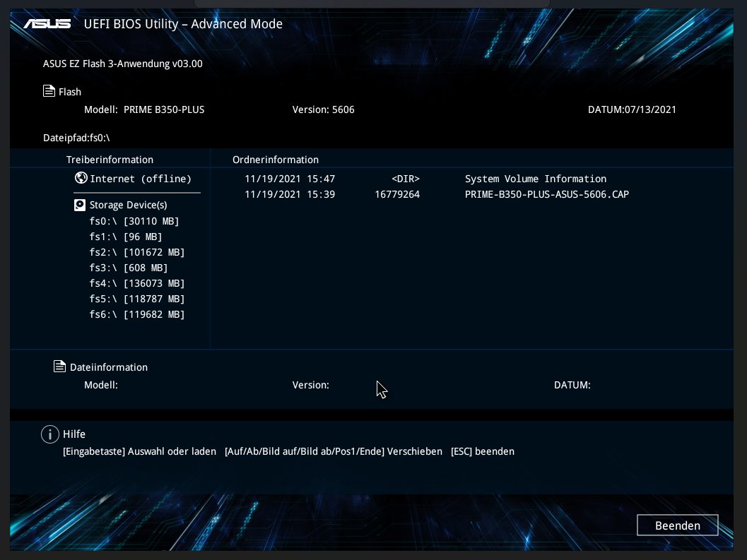Screen dimensions: 747x560
Task: Click the Beenden button
Action: click(x=678, y=525)
